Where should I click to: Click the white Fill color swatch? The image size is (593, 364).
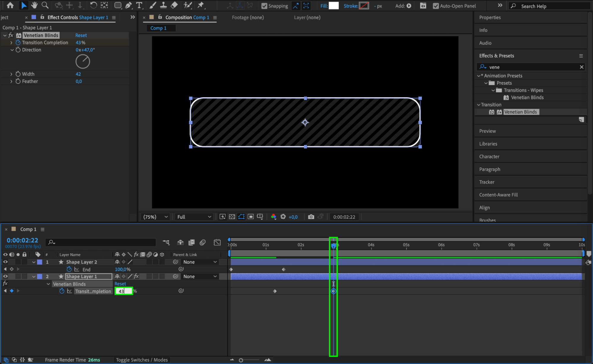[333, 6]
